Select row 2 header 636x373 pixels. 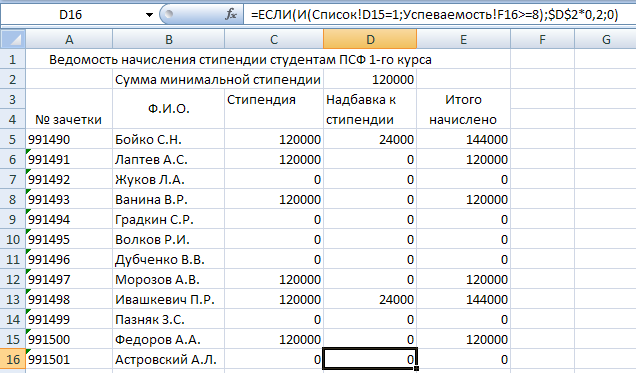pos(13,79)
